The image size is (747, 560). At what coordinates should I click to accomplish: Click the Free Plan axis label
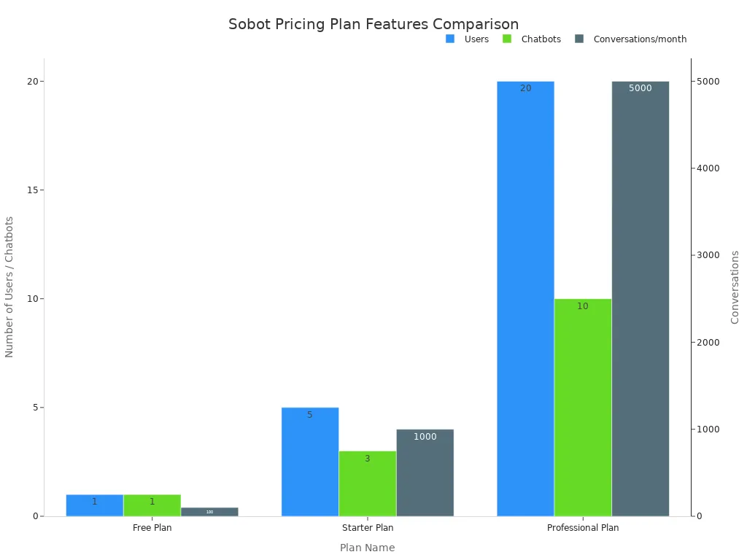coord(152,527)
